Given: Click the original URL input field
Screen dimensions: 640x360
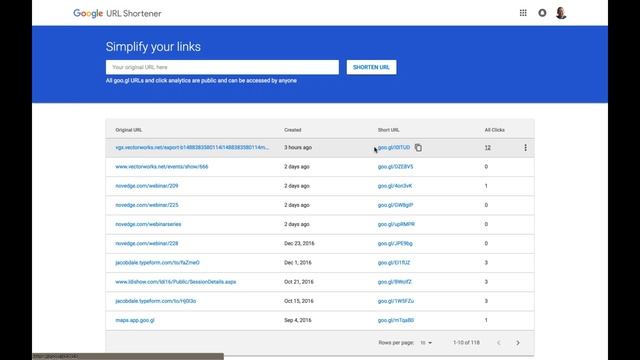Looking at the screenshot, I should (222, 67).
